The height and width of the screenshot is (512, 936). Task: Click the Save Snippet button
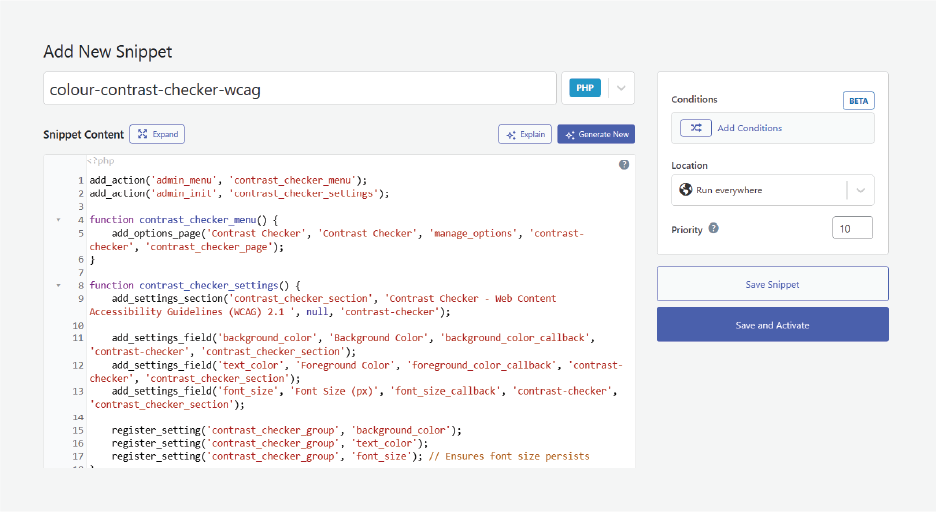(x=772, y=284)
